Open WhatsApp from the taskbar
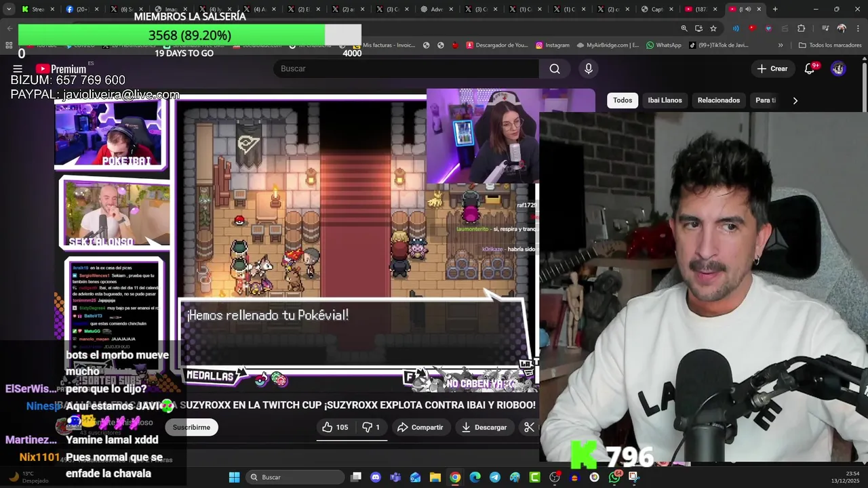868x488 pixels. pyautogui.click(x=614, y=477)
